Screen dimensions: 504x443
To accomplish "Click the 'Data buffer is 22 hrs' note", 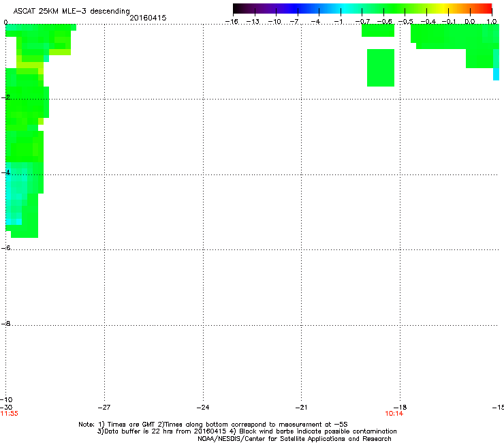I will point(247,431).
